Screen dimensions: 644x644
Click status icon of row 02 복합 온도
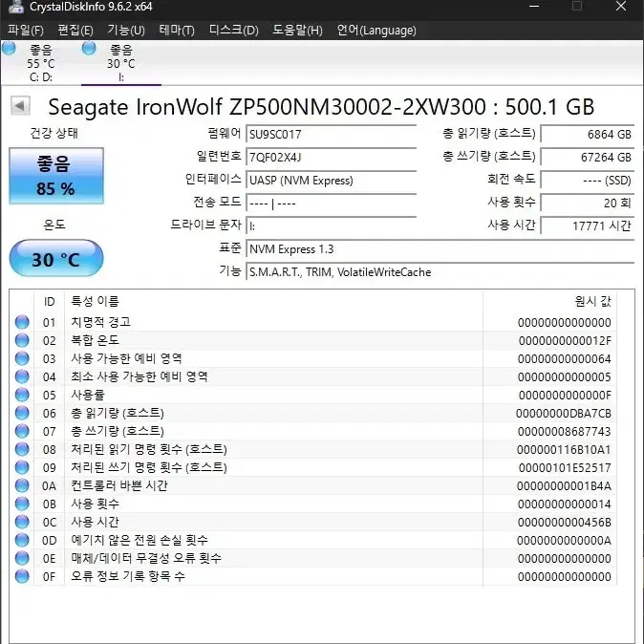(22, 340)
